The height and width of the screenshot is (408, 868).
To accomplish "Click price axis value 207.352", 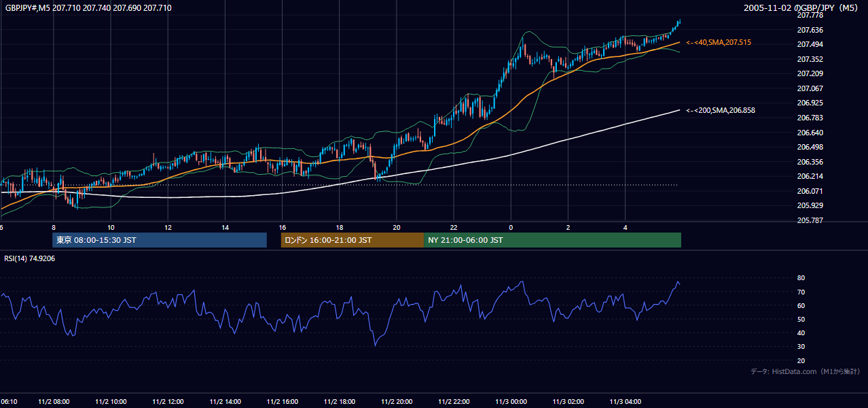I will click(x=810, y=59).
